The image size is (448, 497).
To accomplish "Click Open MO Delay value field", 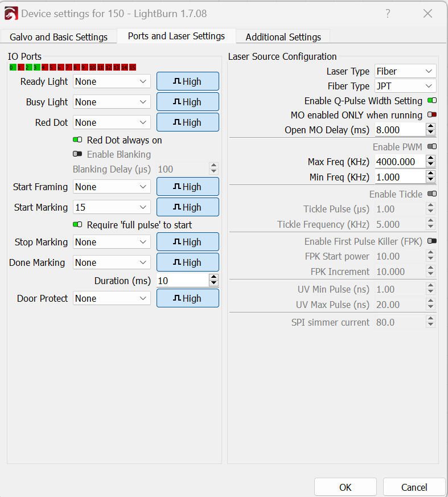I will click(x=400, y=130).
